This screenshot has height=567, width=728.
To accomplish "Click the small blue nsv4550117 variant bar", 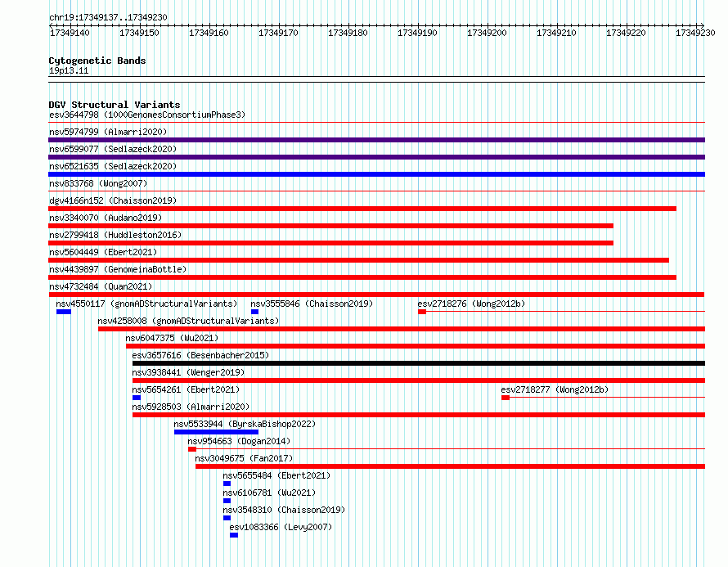I will click(x=64, y=312).
